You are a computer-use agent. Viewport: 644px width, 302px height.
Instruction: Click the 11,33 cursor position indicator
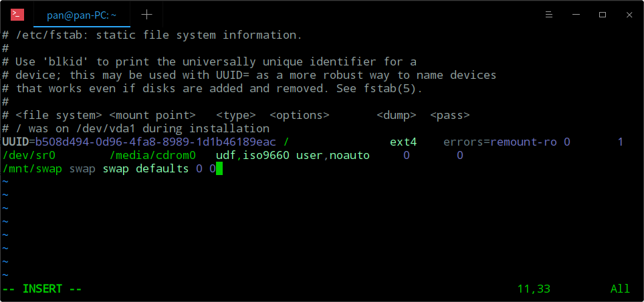(533, 289)
